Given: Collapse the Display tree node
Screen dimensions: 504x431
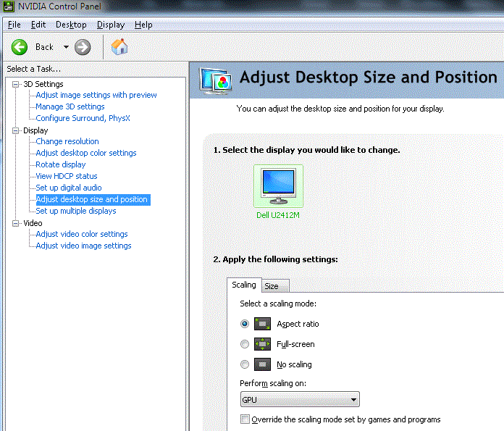Looking at the screenshot, I should point(15,130).
